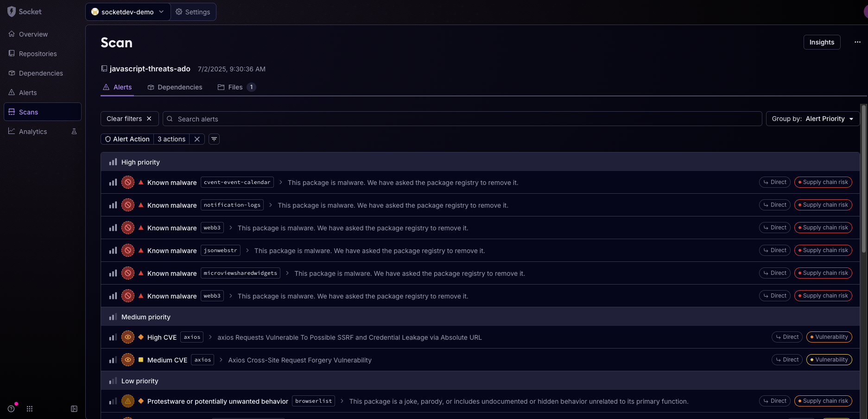Click the cvent-event-calendar package tag
Screen dimensions: 868x419
coord(237,183)
